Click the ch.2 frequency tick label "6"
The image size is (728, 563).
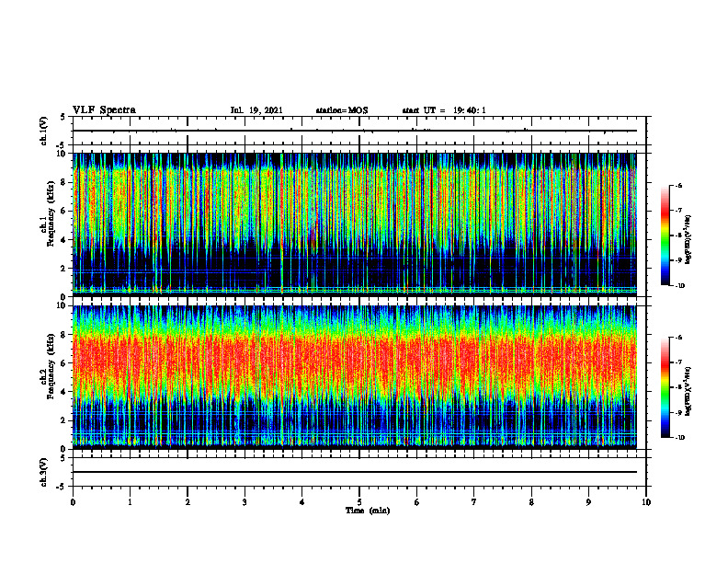coord(64,363)
